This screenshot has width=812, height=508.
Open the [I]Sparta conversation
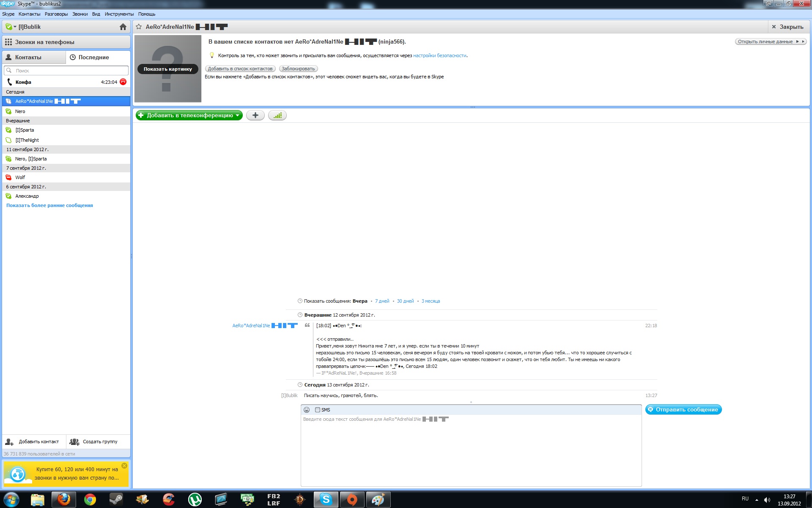[x=66, y=130]
